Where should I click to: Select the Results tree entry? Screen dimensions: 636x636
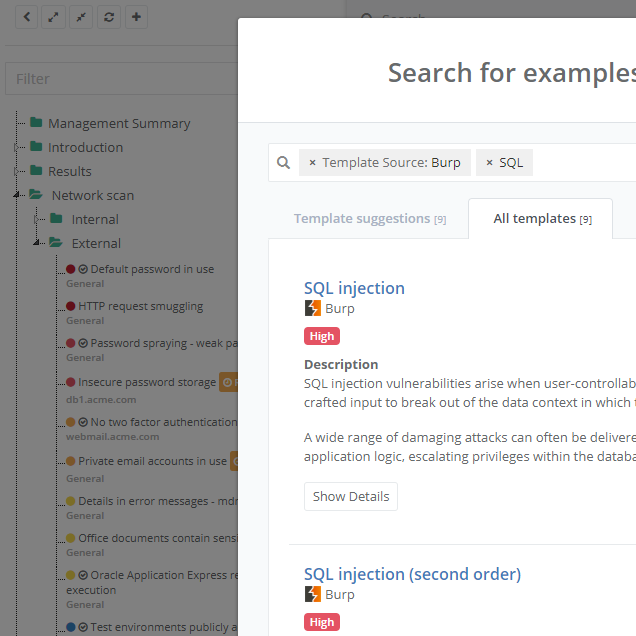(x=70, y=171)
